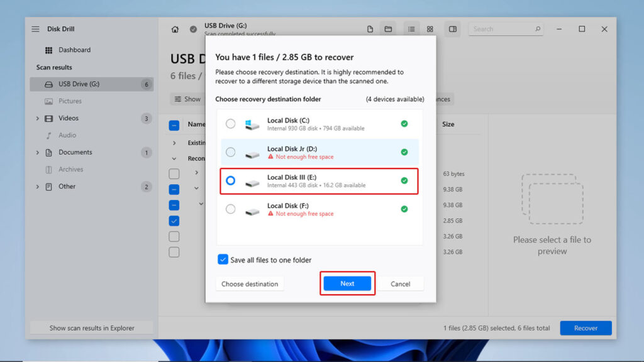The width and height of the screenshot is (644, 362).
Task: Expand Other in the sidebar
Action: [x=38, y=186]
